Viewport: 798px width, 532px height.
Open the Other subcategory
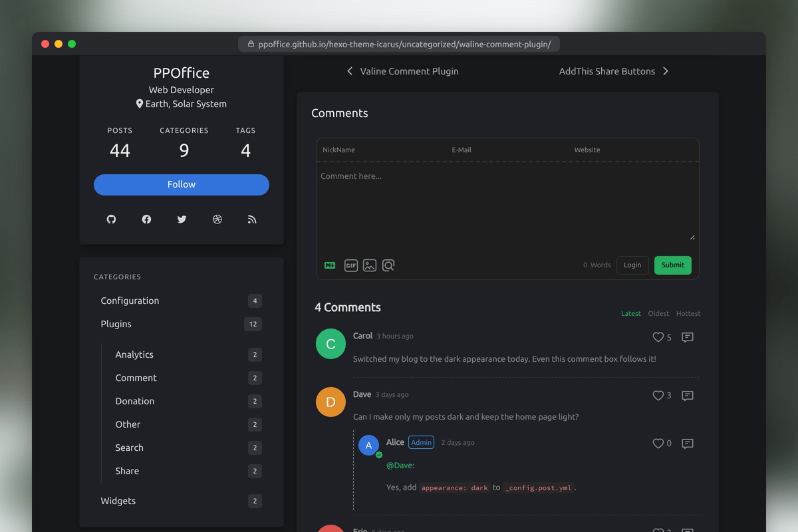tap(189, 425)
